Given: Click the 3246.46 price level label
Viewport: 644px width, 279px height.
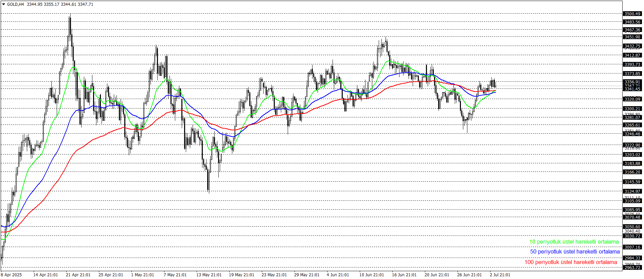Looking at the screenshot, I should (x=632, y=134).
